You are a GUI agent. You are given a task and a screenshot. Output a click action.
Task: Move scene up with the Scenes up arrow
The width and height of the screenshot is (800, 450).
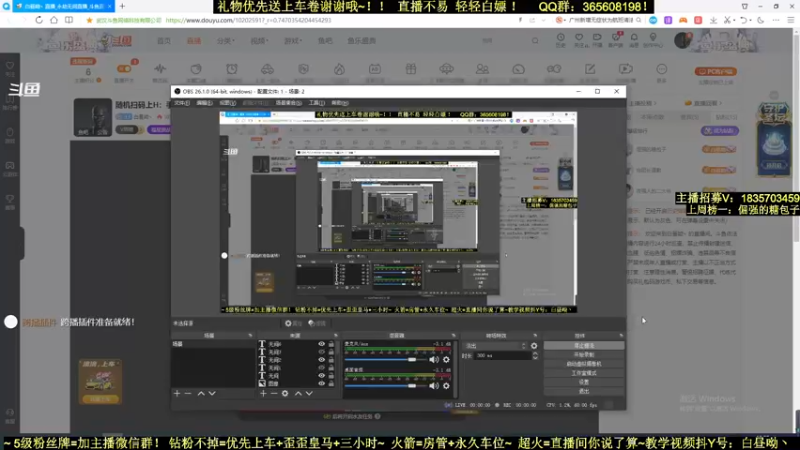[201, 393]
